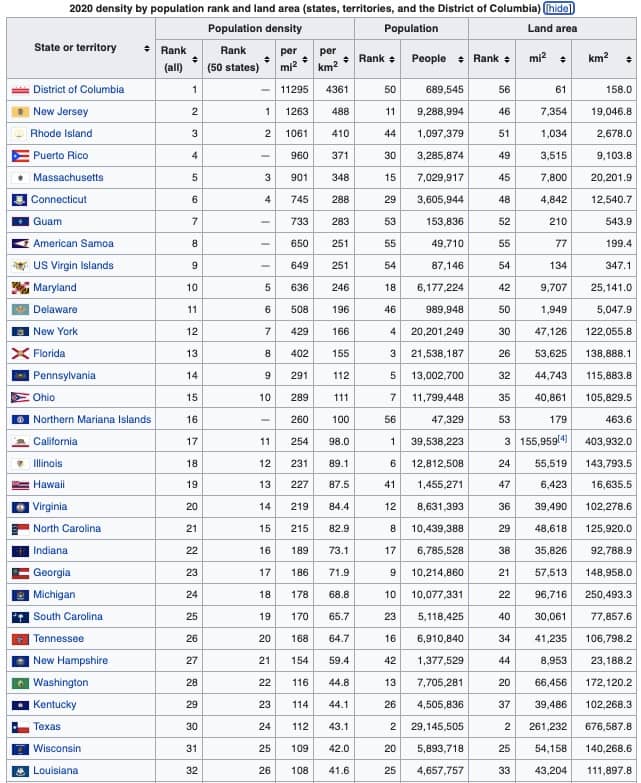Open the Northern Mariana Islands link

coord(92,419)
